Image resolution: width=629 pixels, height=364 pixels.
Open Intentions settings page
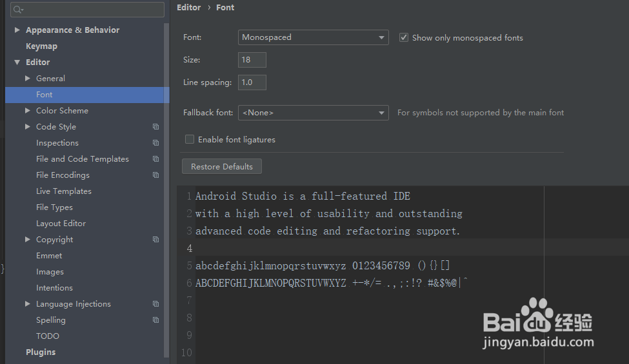pos(54,288)
